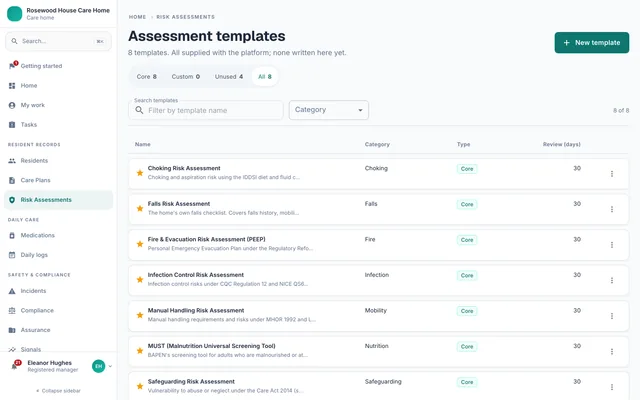Image resolution: width=640 pixels, height=400 pixels.
Task: Toggle the star on Fire & Evacuation Risk Assessment
Action: 140,244
